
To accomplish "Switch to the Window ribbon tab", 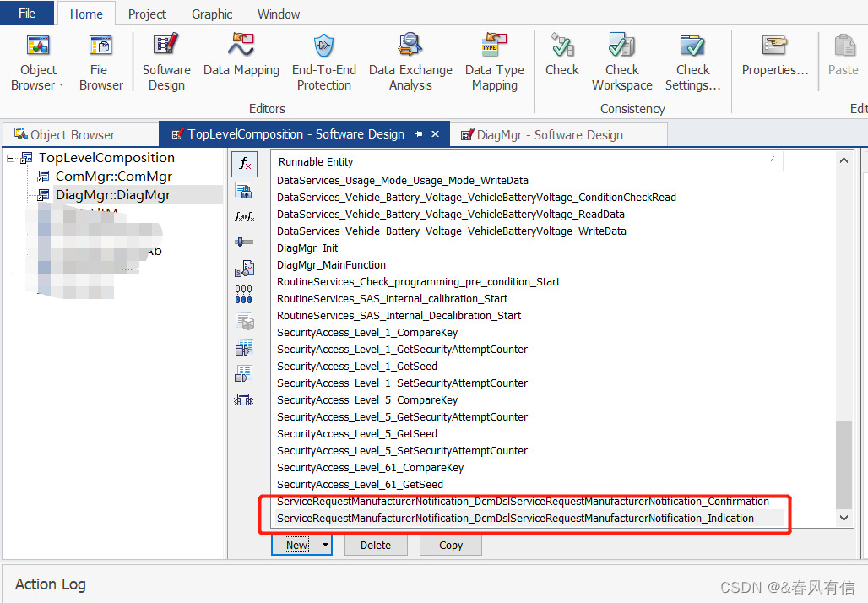I will click(x=279, y=14).
